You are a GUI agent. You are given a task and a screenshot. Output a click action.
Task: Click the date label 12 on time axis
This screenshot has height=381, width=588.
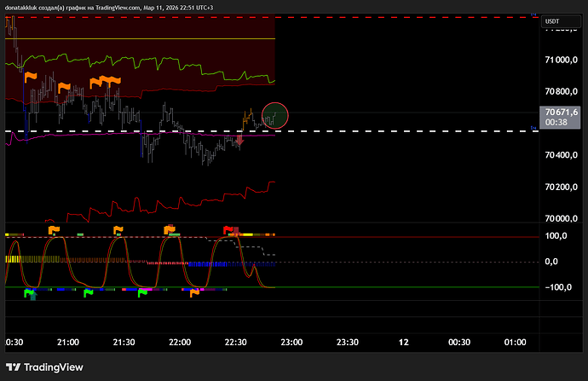[404, 342]
